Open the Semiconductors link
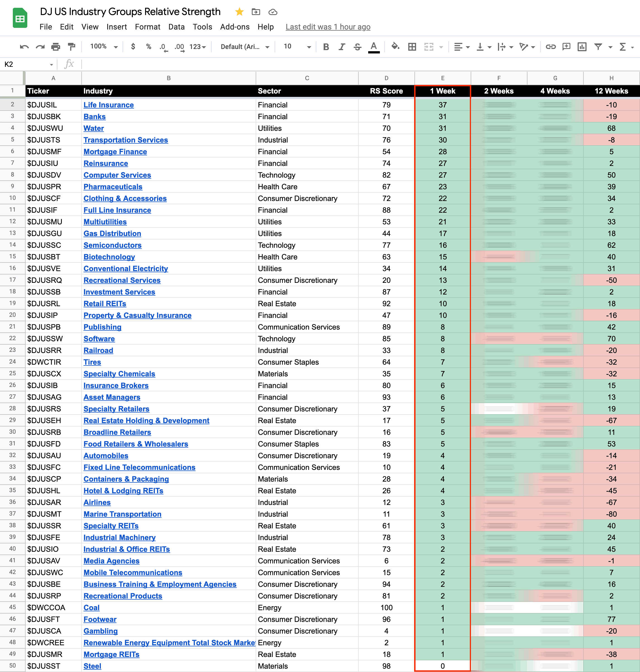The width and height of the screenshot is (640, 672). pos(112,245)
